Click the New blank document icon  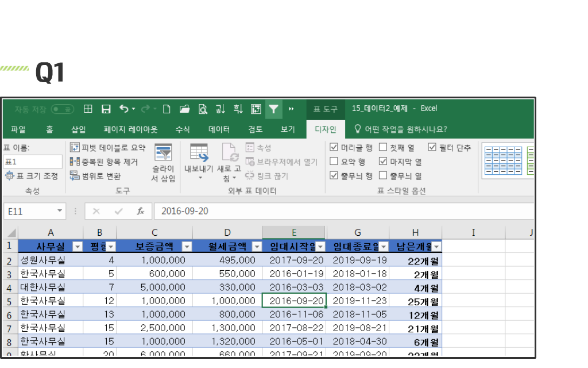click(167, 109)
